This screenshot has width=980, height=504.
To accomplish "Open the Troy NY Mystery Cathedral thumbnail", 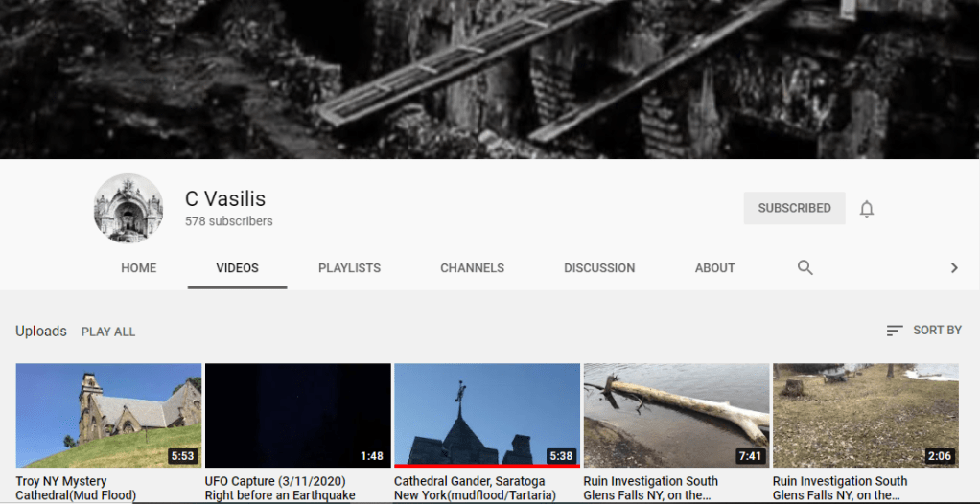I will (x=108, y=415).
